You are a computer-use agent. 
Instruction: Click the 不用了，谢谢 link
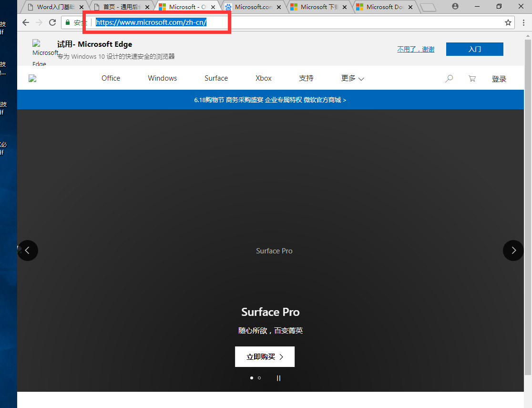point(416,49)
